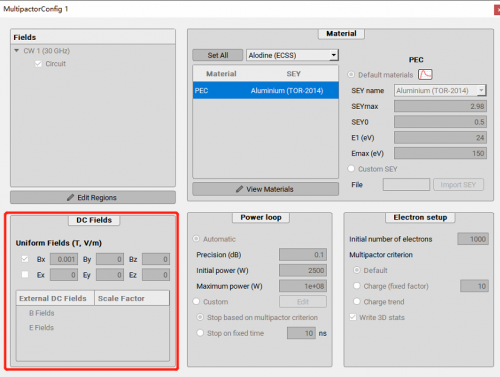The height and width of the screenshot is (377, 500).
Task: Select the Charge trend criterion
Action: pos(357,301)
